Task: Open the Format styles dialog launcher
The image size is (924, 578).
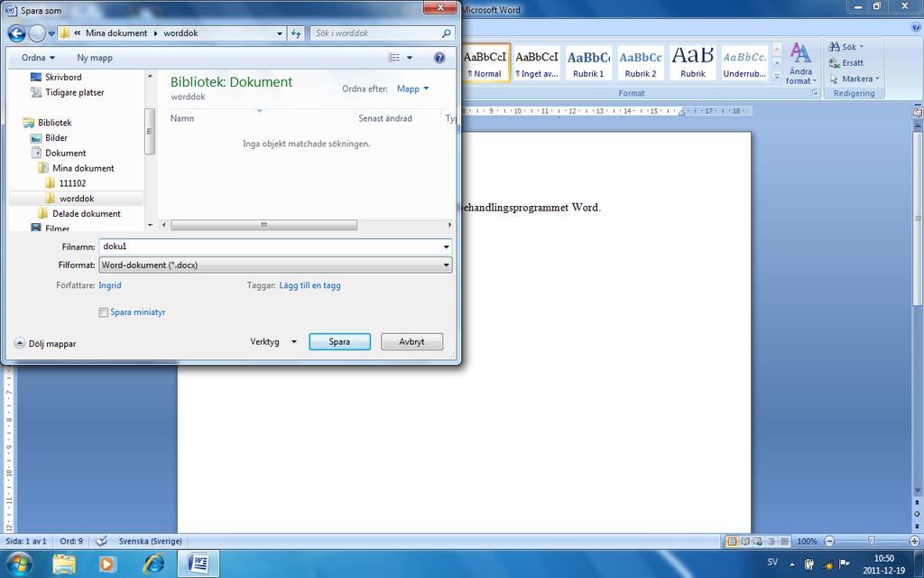Action: 815,93
